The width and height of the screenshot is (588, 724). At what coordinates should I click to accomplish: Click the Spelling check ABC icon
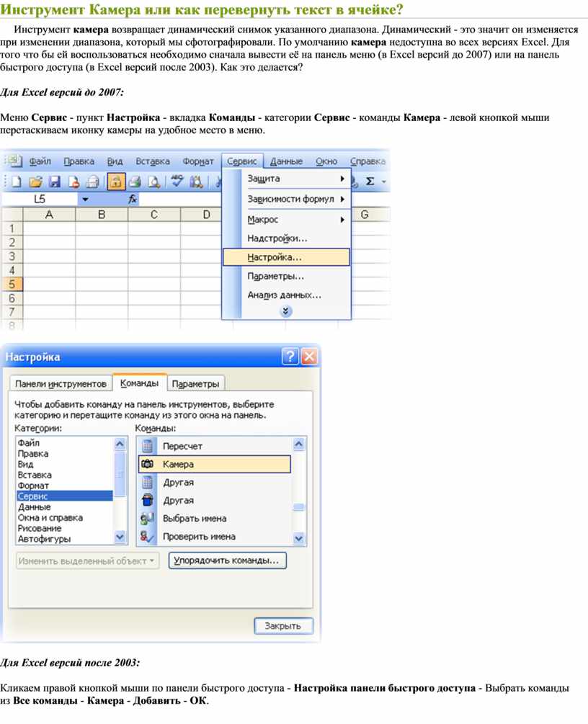click(177, 182)
